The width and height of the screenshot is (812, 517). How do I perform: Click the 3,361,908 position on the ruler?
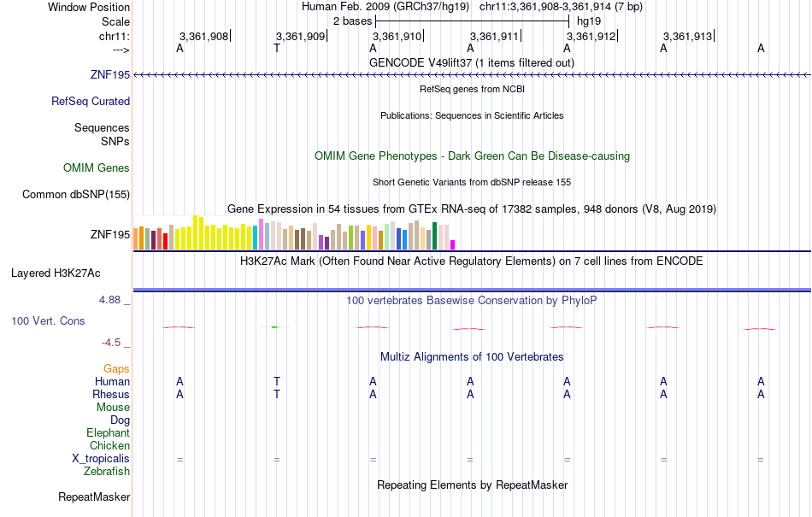(203, 36)
